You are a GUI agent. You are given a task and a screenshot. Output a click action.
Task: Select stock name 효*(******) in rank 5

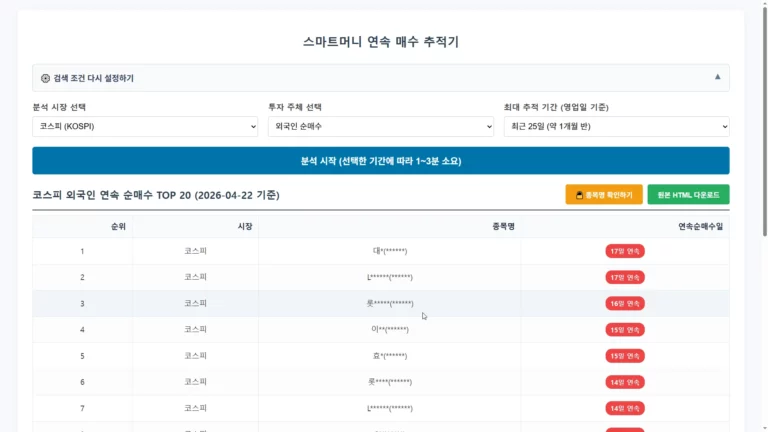[x=390, y=356]
